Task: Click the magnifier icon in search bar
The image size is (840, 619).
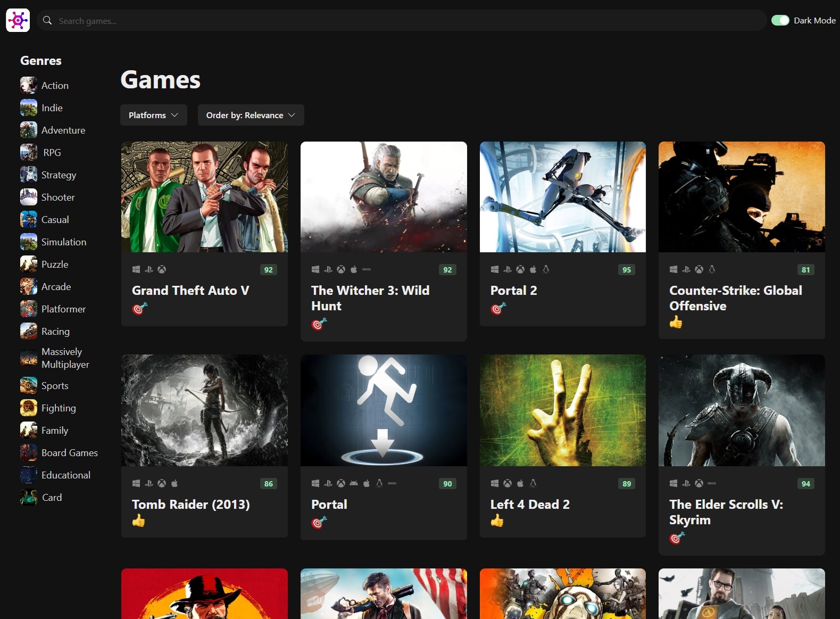Action: coord(47,20)
